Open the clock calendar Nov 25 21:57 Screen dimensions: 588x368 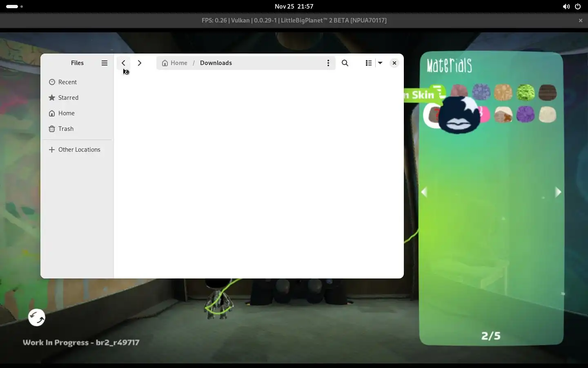(x=294, y=7)
